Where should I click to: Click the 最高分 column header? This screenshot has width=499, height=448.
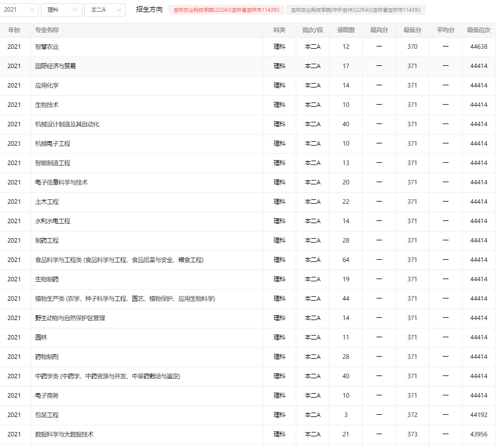click(x=379, y=30)
